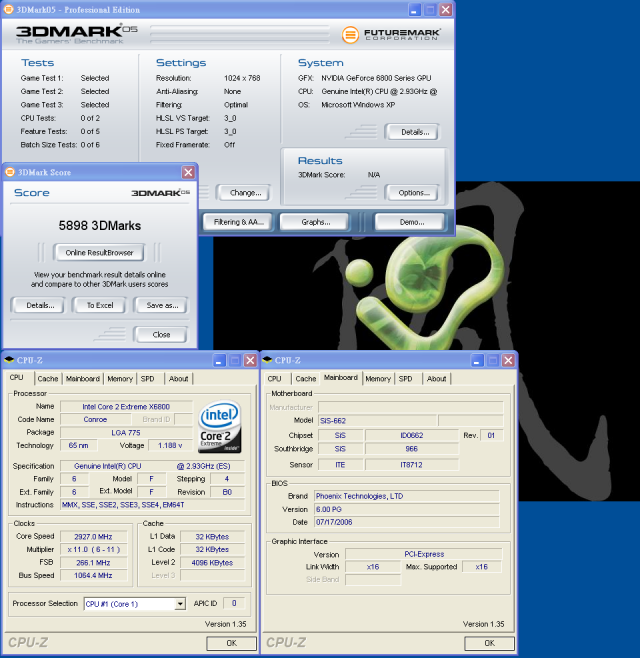Screen dimensions: 640x658
Task: Click the Sensor IT8712 value
Action: point(411,465)
